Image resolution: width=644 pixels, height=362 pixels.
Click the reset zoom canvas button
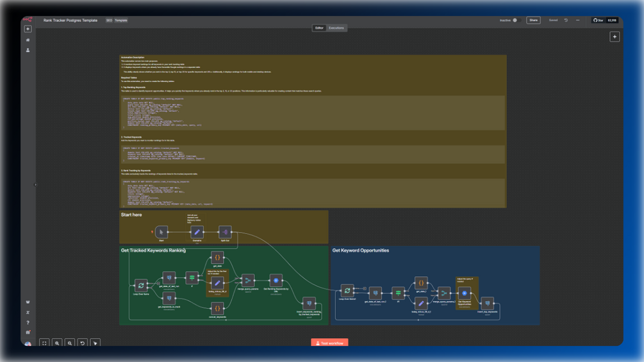83,343
